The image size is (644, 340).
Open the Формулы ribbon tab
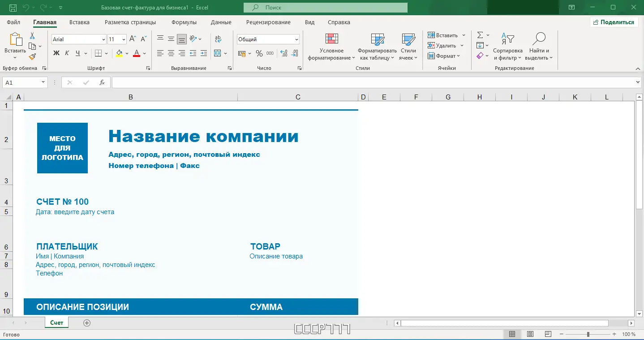[x=184, y=22]
